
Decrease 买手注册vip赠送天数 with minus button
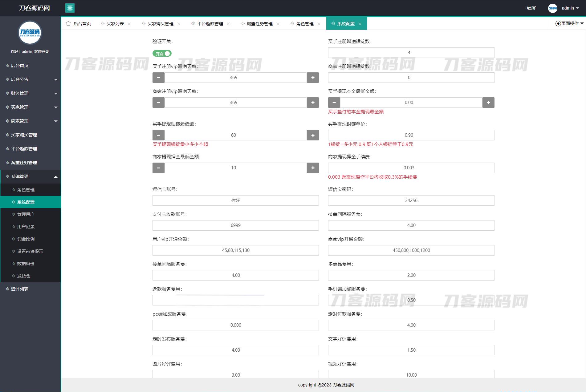click(x=158, y=78)
